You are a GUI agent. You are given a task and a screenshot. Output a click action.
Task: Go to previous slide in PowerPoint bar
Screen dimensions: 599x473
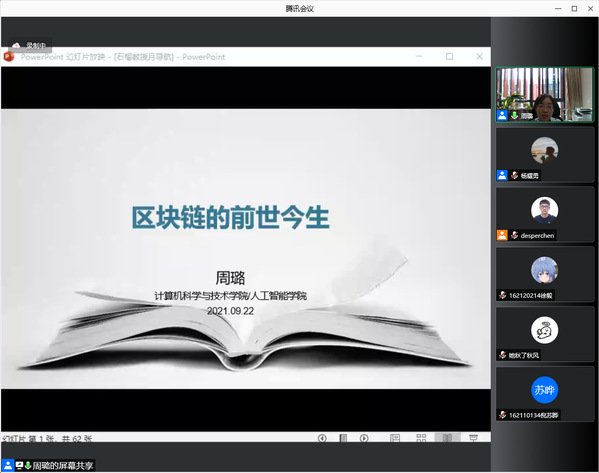[x=322, y=438]
